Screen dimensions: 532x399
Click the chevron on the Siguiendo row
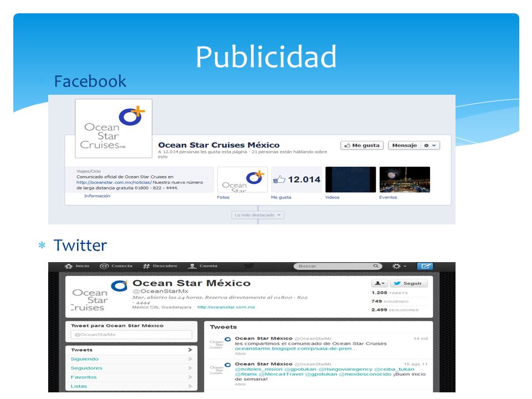190,359
